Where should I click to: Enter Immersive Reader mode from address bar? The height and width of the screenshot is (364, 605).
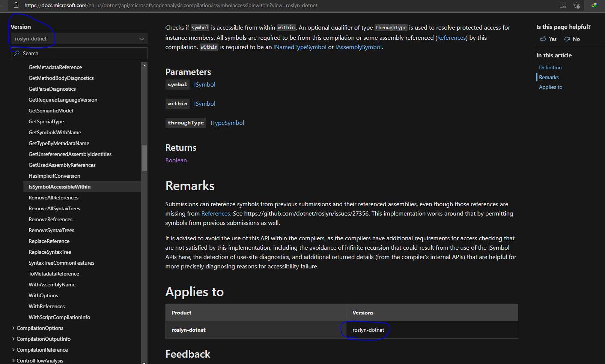point(563,5)
